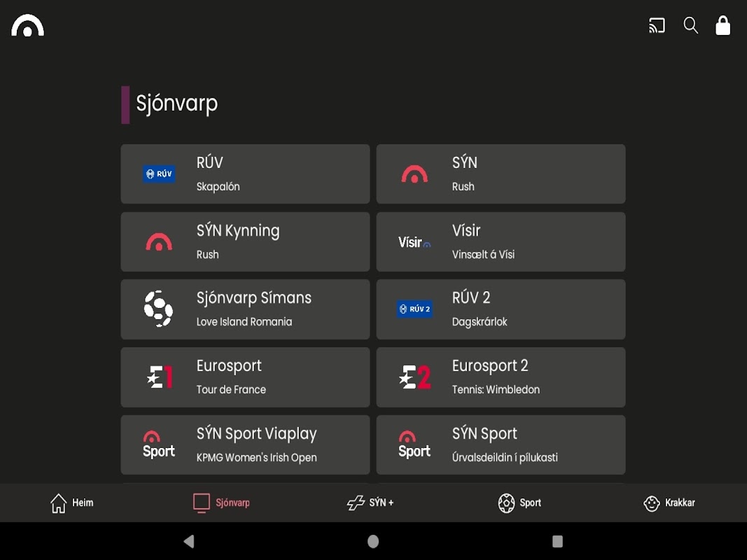Tap the SÝN channel logo icon
Image resolution: width=747 pixels, height=560 pixels.
pyautogui.click(x=414, y=174)
